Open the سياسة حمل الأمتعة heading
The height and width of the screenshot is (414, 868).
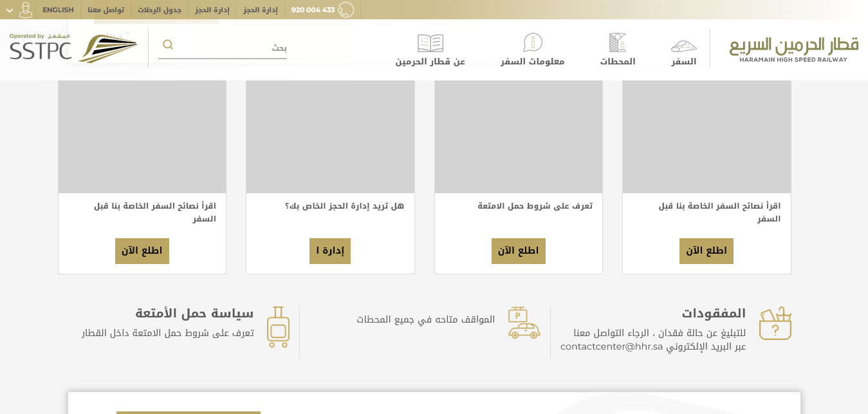[194, 314]
